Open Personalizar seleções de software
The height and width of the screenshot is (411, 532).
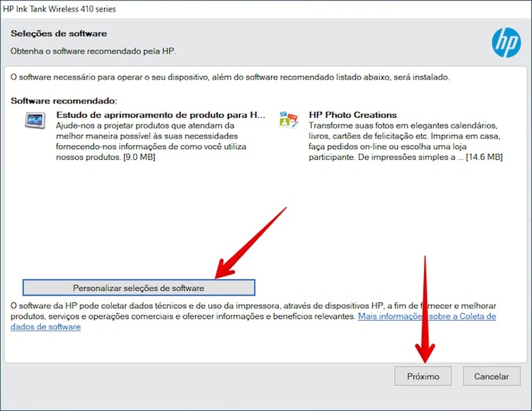(139, 288)
